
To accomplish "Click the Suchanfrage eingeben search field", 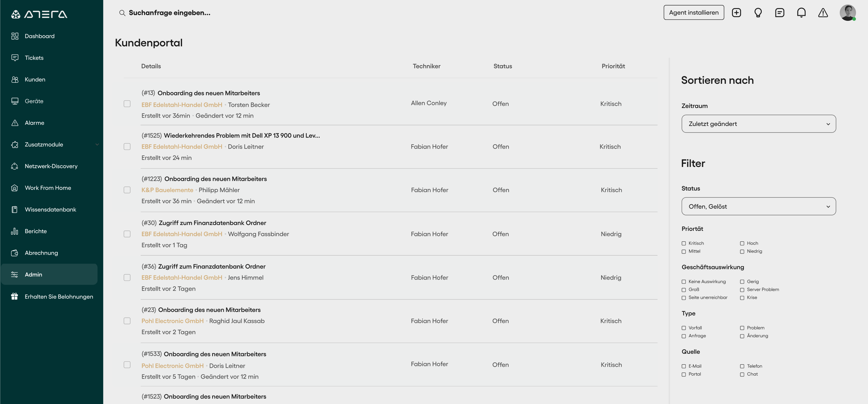I will point(170,13).
